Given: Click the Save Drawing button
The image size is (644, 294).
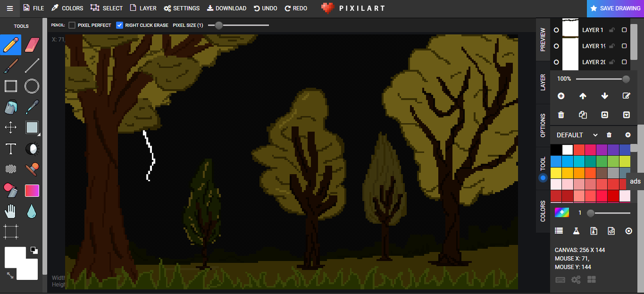Looking at the screenshot, I should tap(615, 8).
